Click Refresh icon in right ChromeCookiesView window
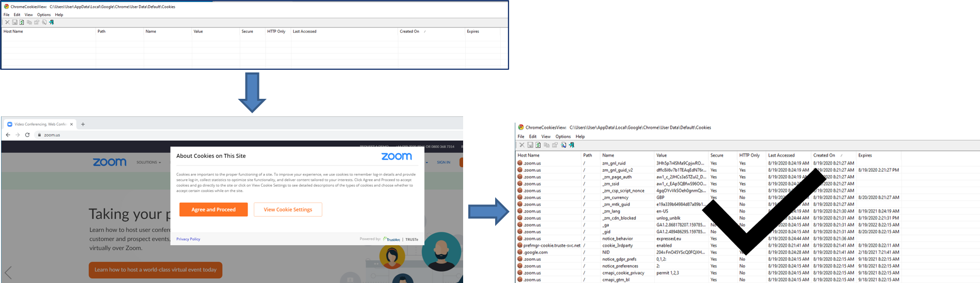The height and width of the screenshot is (283, 980). pyautogui.click(x=538, y=145)
